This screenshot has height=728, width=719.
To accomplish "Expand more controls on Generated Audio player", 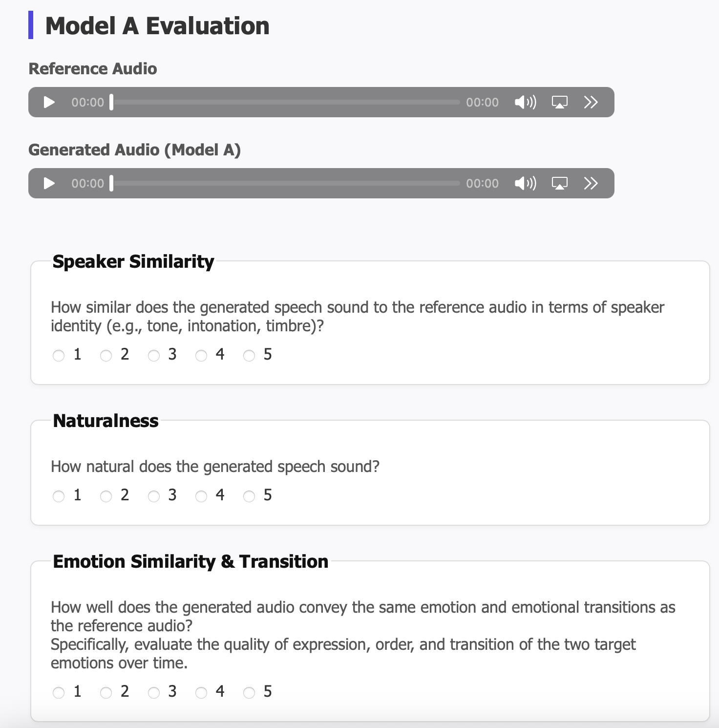I will click(591, 183).
